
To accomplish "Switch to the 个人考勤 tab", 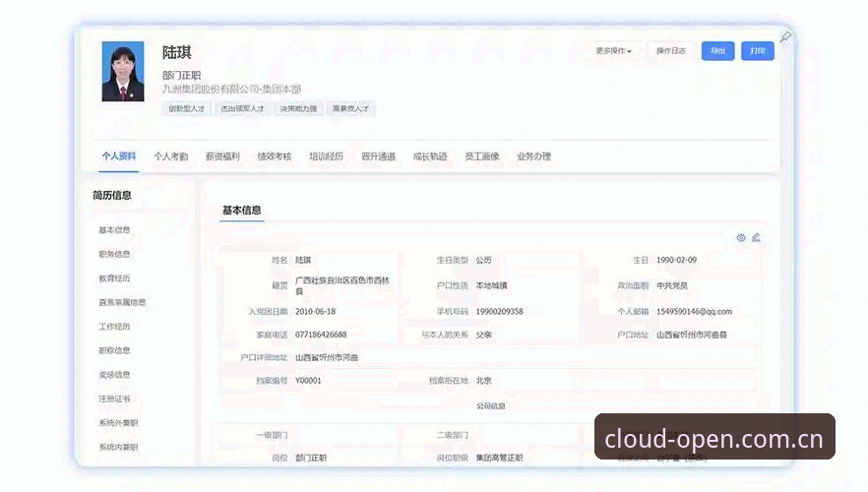I will tap(171, 156).
